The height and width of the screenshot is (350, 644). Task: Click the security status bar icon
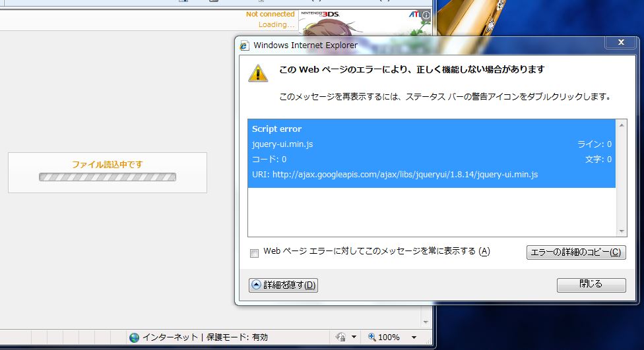(x=340, y=337)
